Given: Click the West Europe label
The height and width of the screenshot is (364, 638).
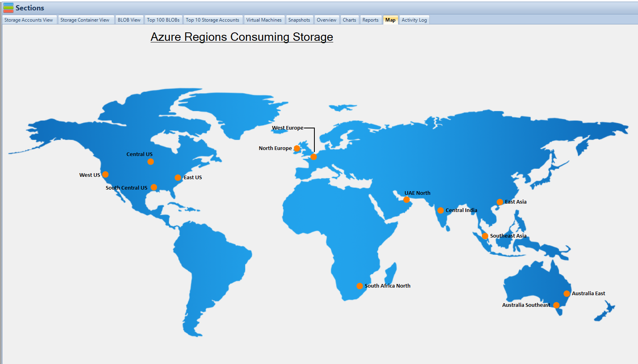Looking at the screenshot, I should 288,128.
